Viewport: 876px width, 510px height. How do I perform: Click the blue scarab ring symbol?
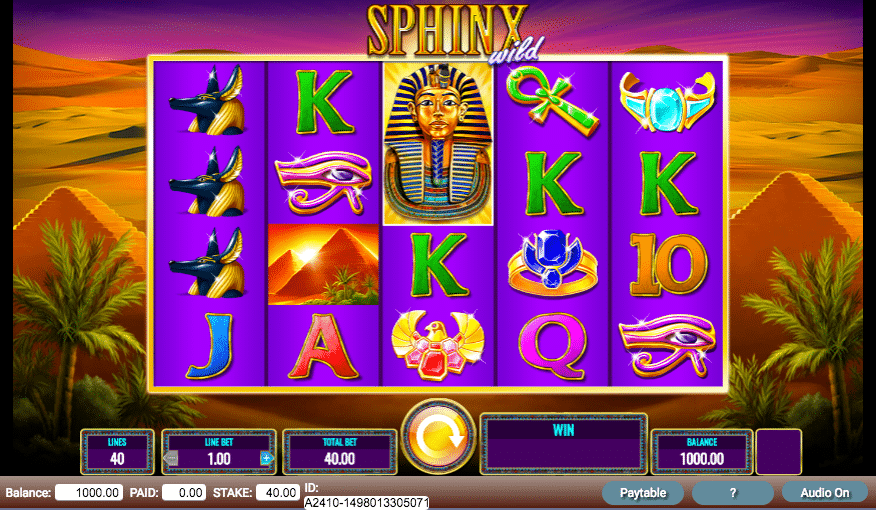point(552,264)
